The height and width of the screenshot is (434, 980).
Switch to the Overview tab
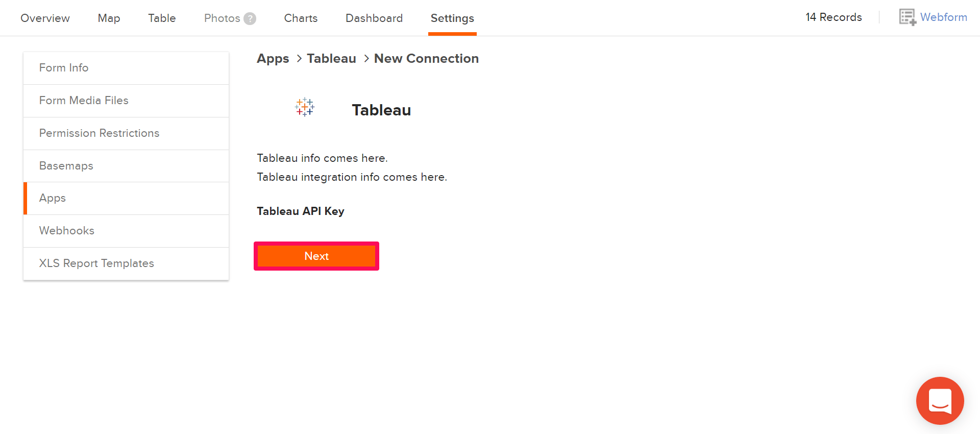[45, 18]
